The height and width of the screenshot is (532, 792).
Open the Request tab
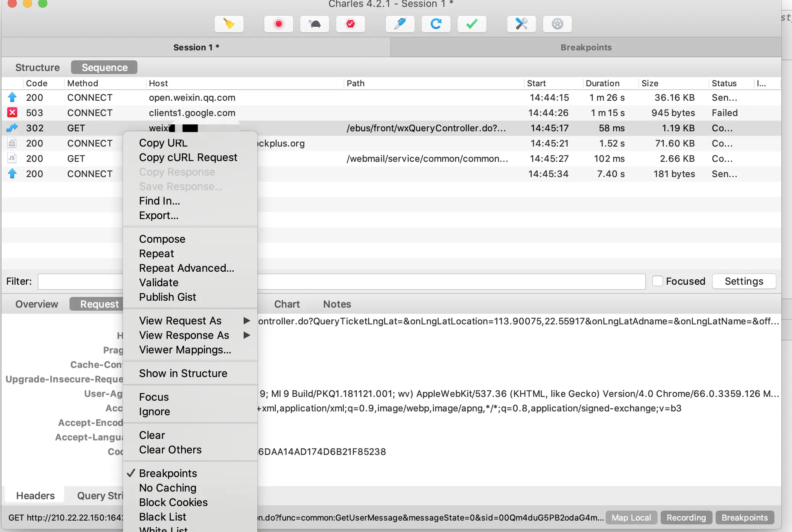click(97, 304)
